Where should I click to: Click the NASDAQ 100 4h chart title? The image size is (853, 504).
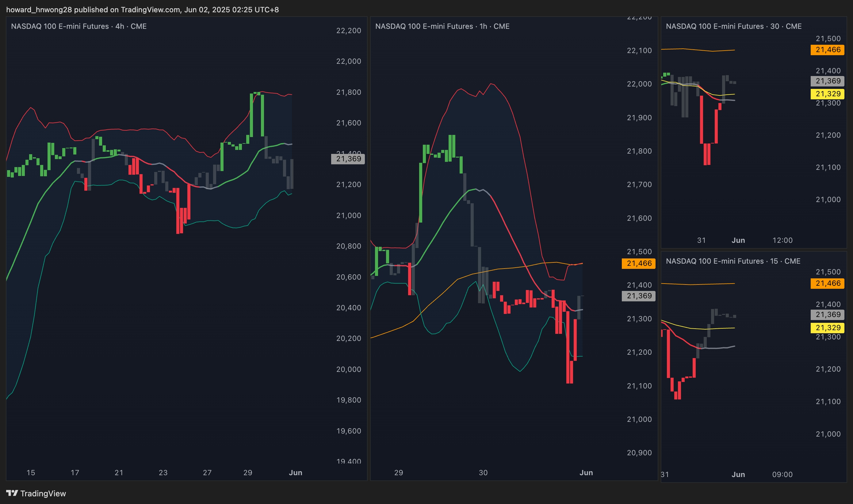[x=79, y=26]
